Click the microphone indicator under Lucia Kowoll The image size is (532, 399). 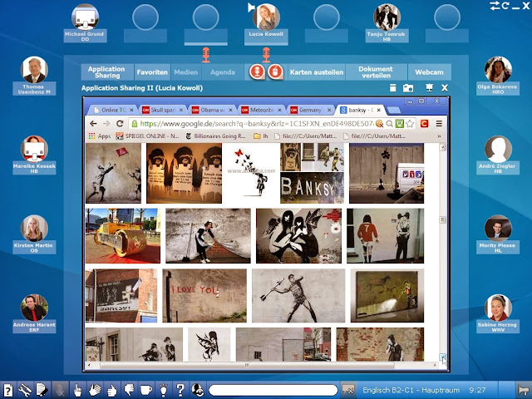click(266, 55)
